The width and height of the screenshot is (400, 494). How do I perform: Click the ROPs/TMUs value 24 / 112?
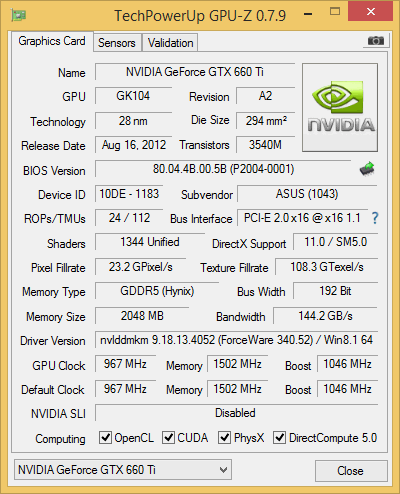129,218
